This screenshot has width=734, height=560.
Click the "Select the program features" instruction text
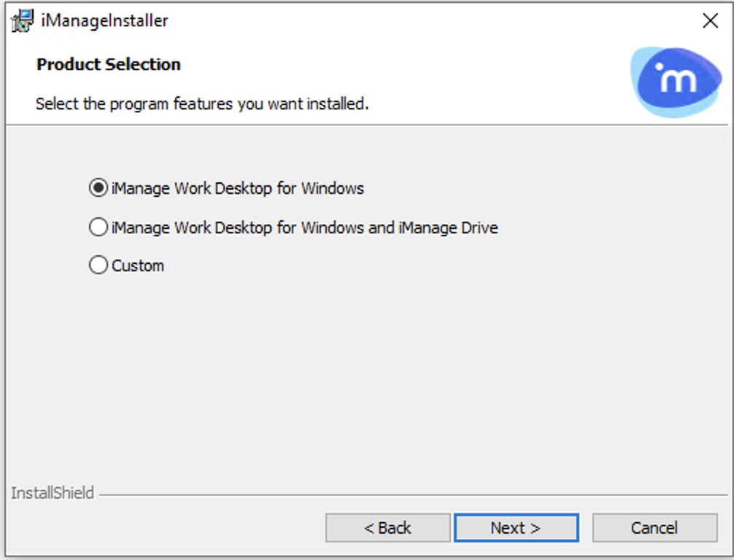[x=202, y=104]
